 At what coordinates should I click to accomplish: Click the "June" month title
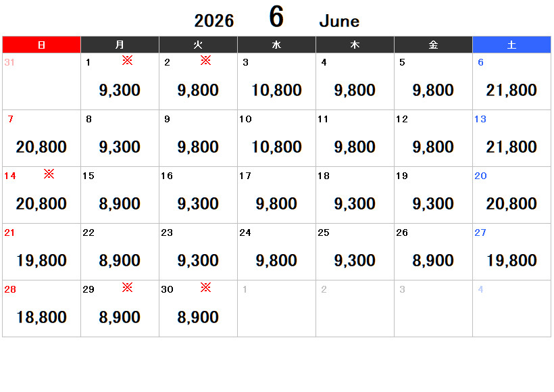click(x=339, y=21)
